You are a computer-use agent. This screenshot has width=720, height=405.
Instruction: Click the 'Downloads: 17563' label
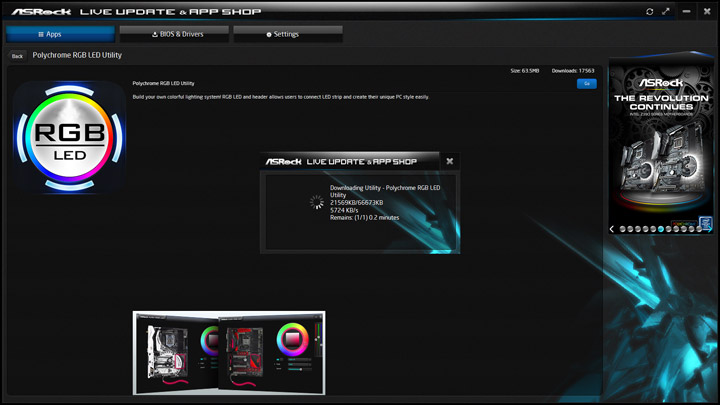[573, 71]
